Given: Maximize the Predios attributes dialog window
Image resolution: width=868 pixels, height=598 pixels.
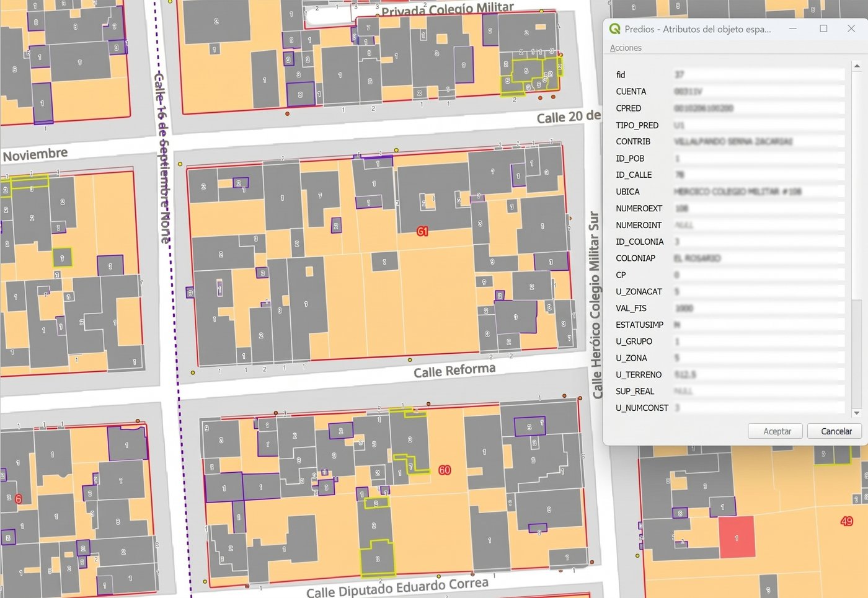Looking at the screenshot, I should point(823,29).
